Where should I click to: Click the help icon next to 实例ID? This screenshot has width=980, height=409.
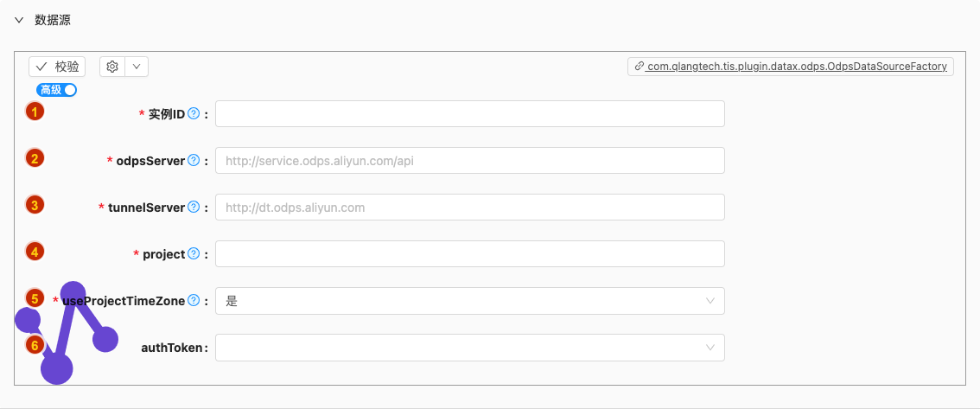(194, 114)
